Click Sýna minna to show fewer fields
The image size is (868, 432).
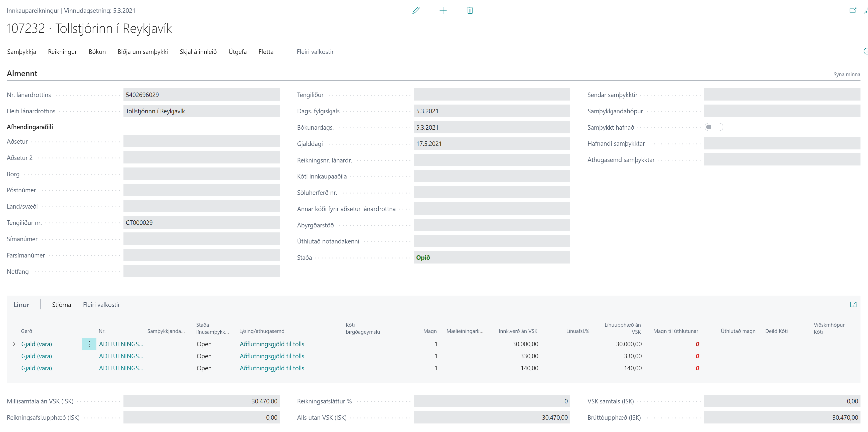pos(846,74)
